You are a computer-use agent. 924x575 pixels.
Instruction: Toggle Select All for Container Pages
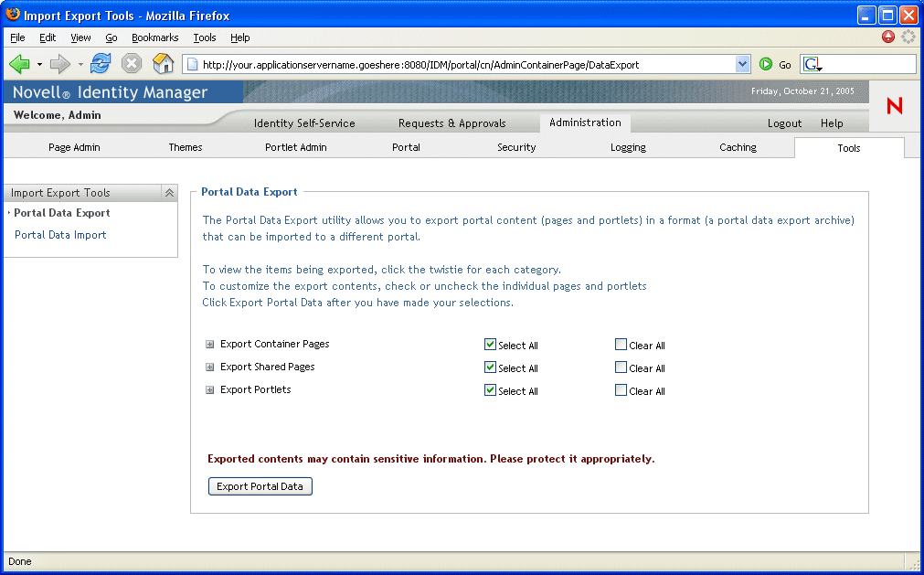[x=490, y=344]
